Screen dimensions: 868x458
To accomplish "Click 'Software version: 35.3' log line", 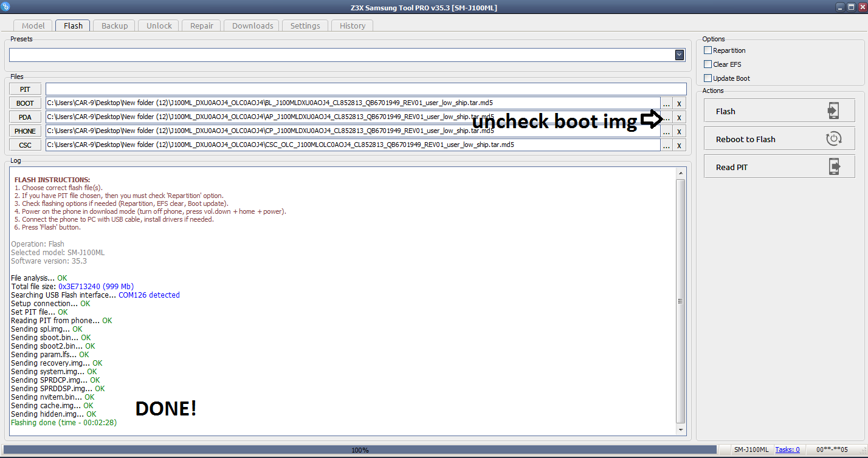I will pyautogui.click(x=49, y=261).
